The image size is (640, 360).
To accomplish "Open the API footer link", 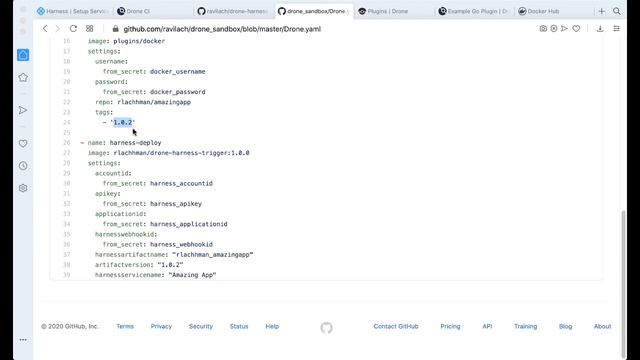I will point(487,327).
